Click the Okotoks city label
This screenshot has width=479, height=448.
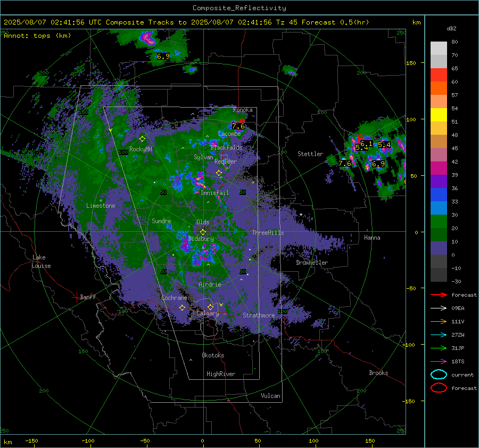tap(213, 355)
